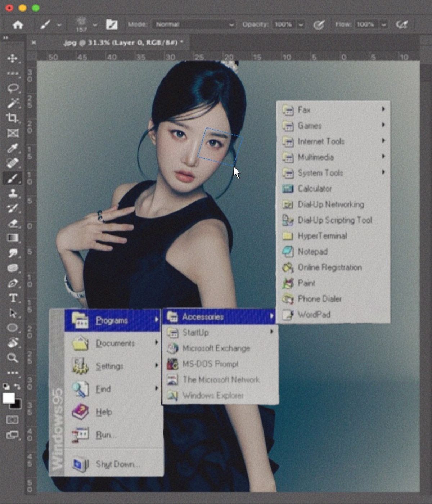Open the white foreground color swatch
Viewport: 432px width, 504px height.
[8, 398]
